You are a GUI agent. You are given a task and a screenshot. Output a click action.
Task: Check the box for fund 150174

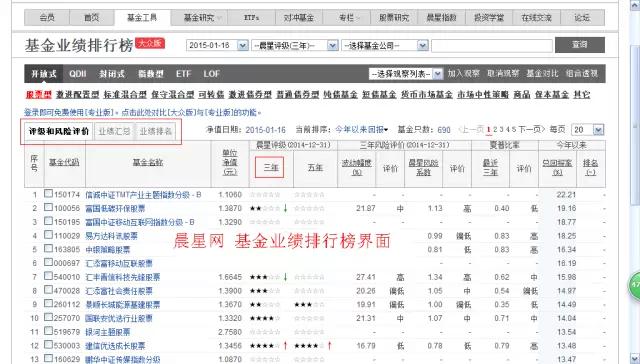(x=48, y=193)
